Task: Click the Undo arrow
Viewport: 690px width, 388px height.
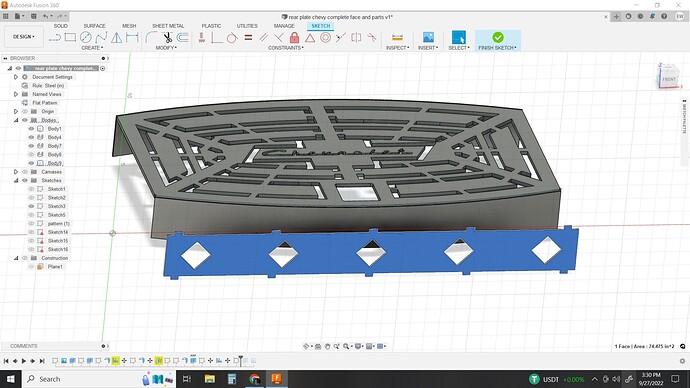Action: pos(45,16)
